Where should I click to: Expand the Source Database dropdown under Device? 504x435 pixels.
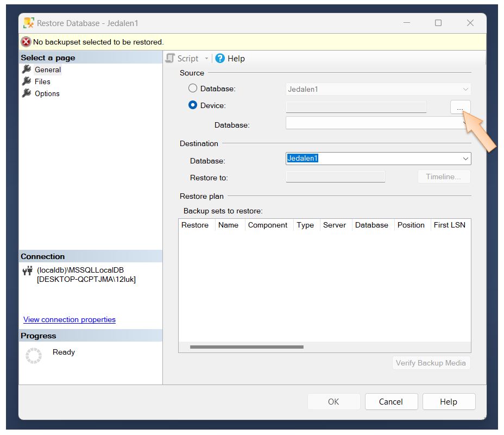click(x=464, y=123)
